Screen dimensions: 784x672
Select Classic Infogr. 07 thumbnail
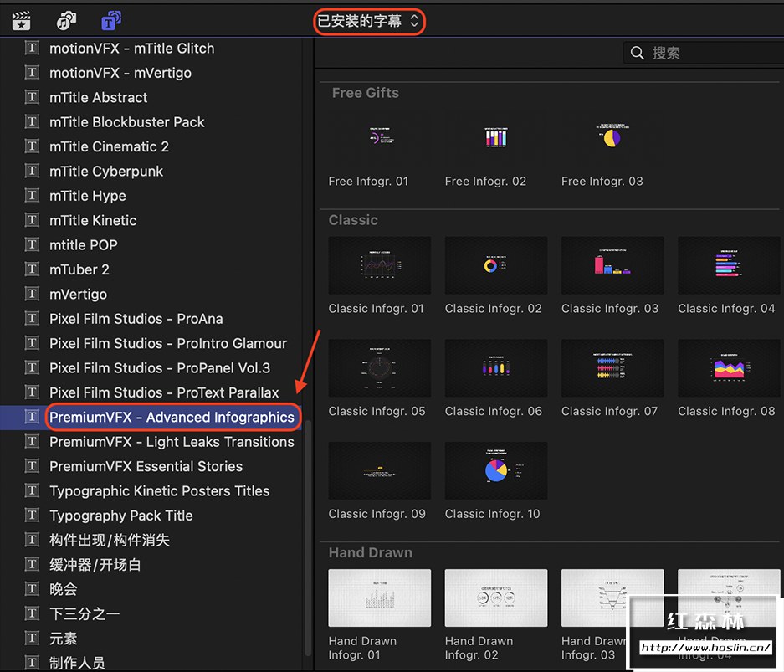pos(612,367)
